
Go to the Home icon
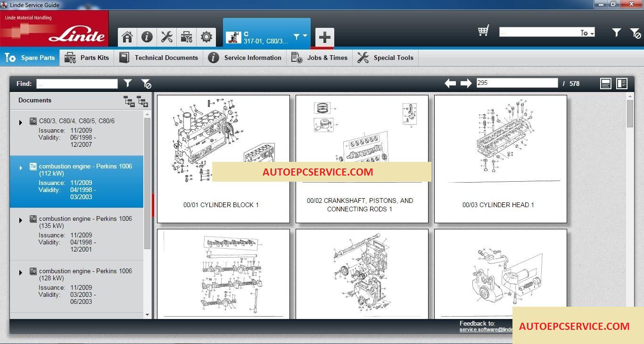click(127, 37)
